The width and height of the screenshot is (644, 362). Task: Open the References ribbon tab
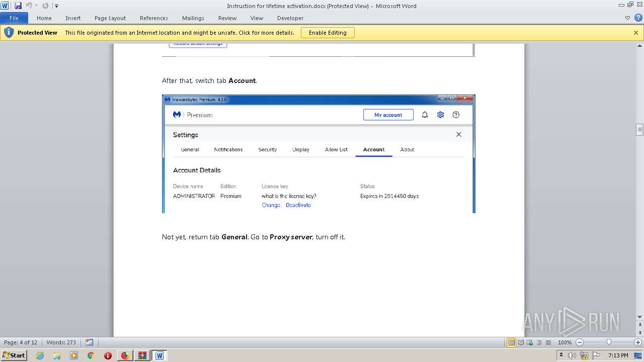click(154, 18)
